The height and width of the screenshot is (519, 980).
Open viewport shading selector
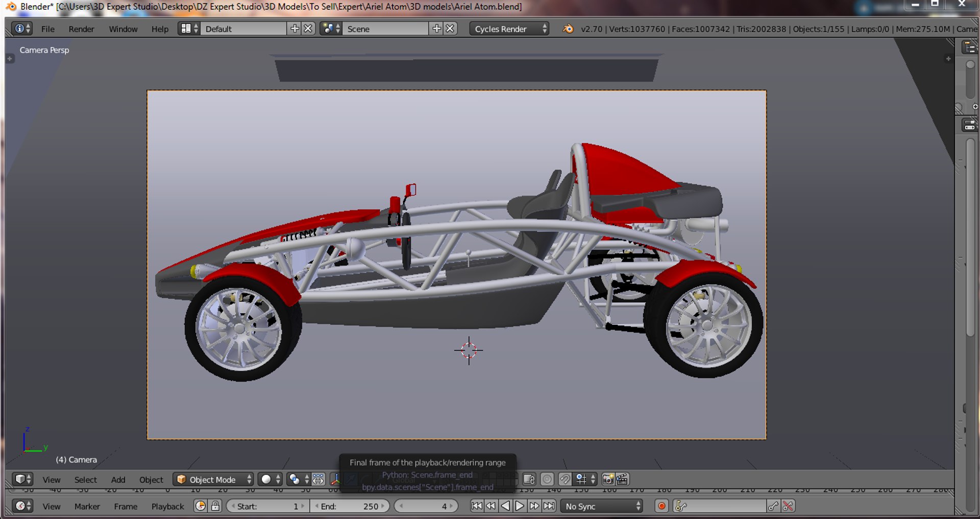270,479
